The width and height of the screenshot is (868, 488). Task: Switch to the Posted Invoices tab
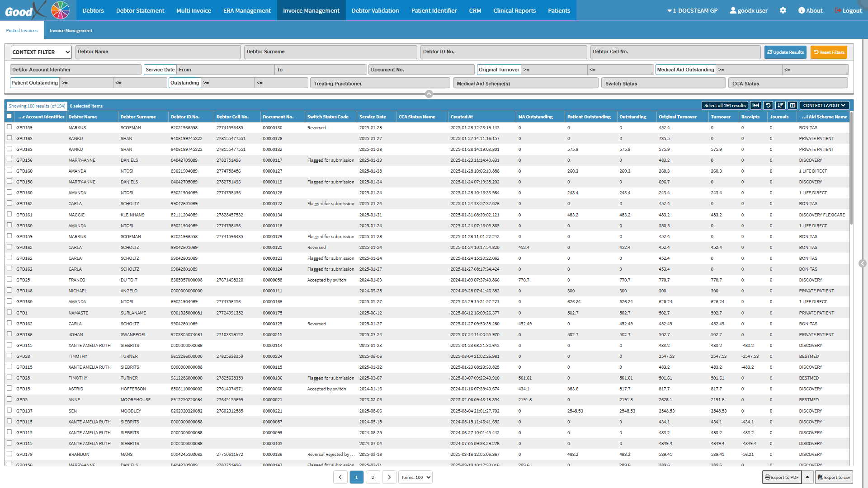(x=22, y=31)
